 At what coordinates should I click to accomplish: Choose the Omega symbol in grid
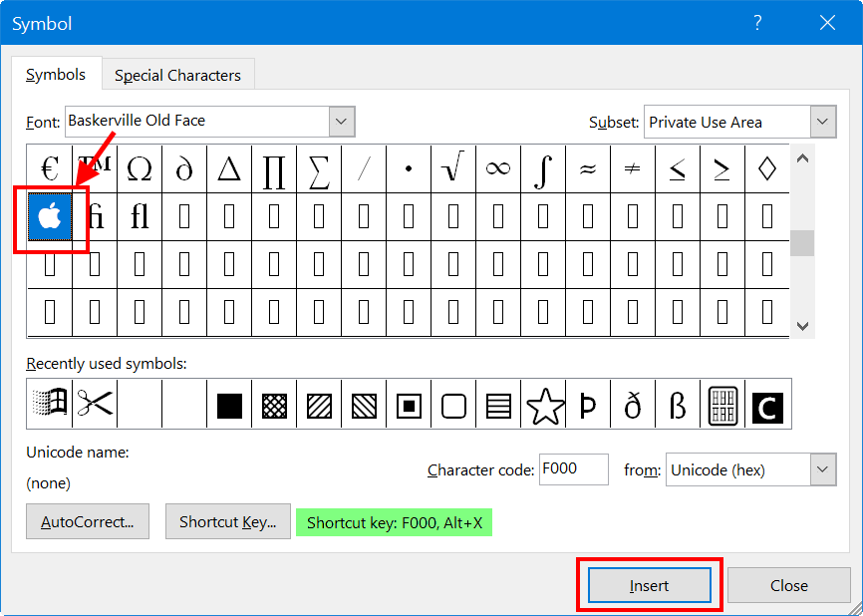coord(140,168)
